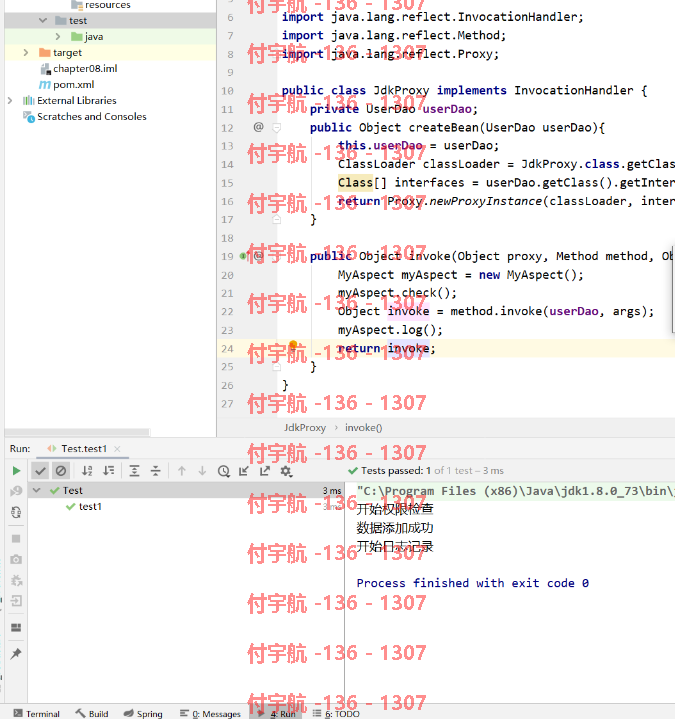
Task: Click the green Rerun test button
Action: [x=16, y=470]
